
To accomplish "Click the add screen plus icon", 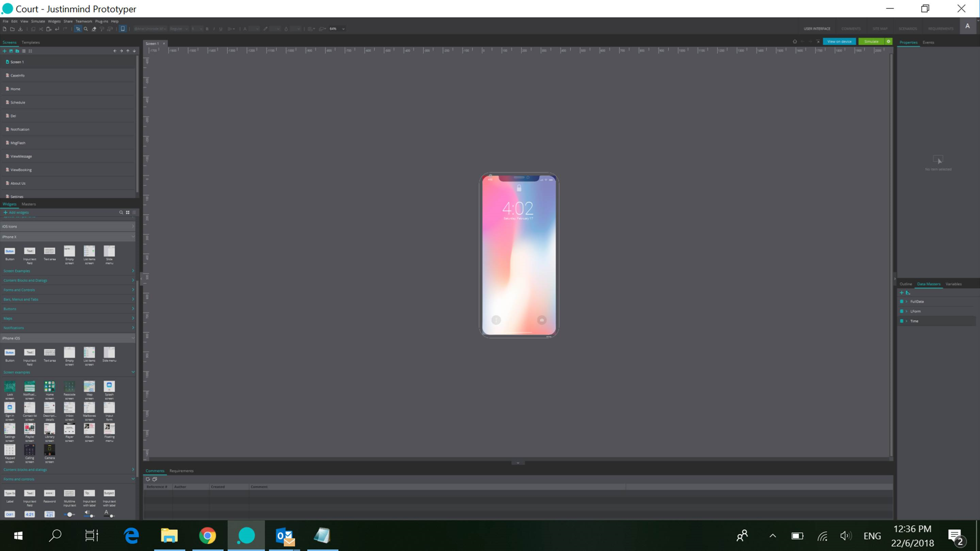I will pyautogui.click(x=4, y=51).
